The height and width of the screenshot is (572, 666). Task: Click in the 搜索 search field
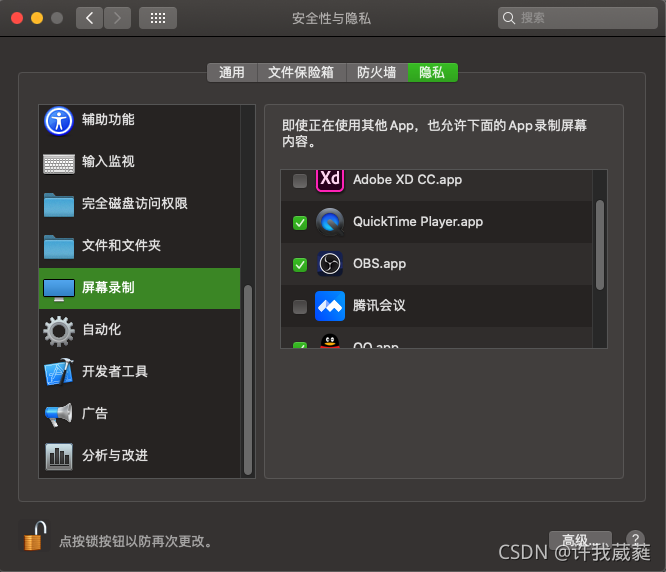(578, 18)
